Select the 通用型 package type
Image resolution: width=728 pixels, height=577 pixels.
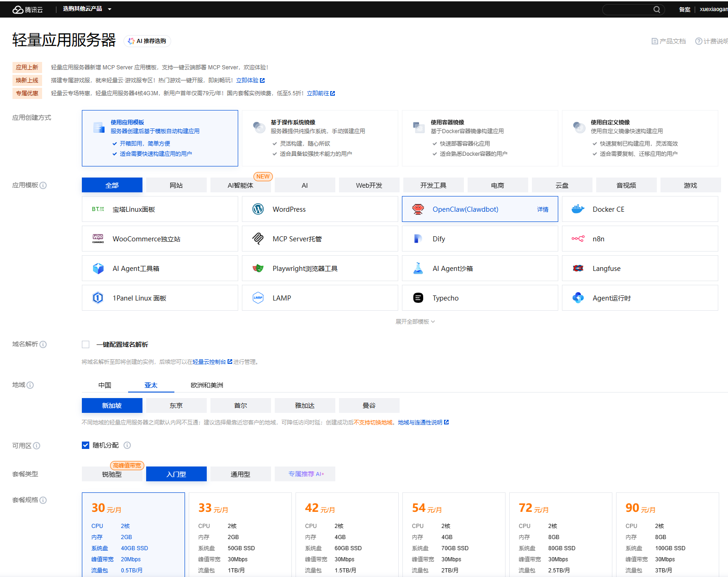pos(241,474)
